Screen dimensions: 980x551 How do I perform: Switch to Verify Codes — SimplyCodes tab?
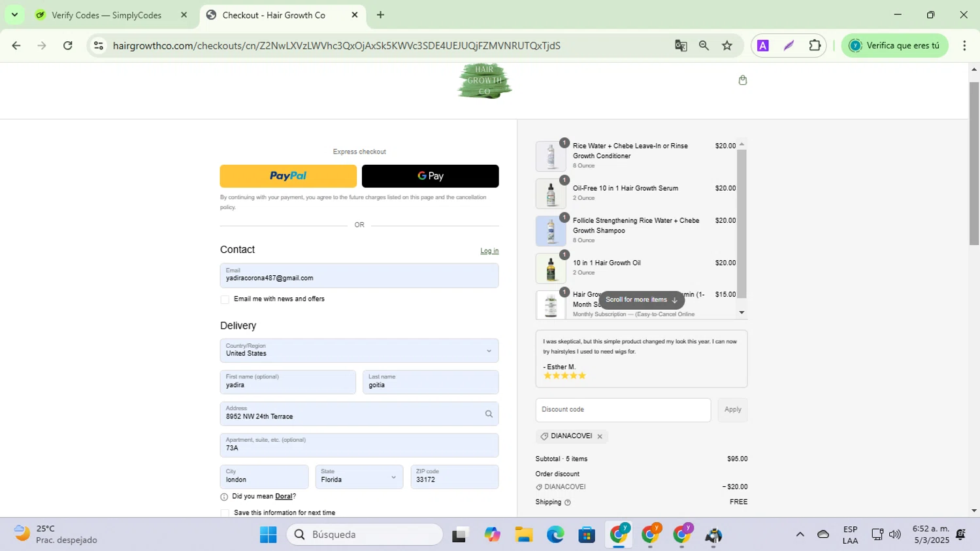tap(106, 15)
